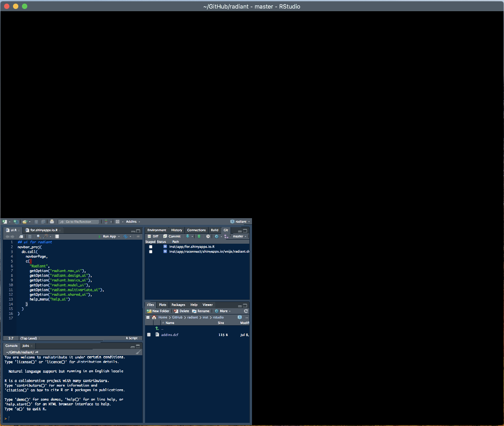
Task: Open the recent files dropdown arrow
Action: 30,222
